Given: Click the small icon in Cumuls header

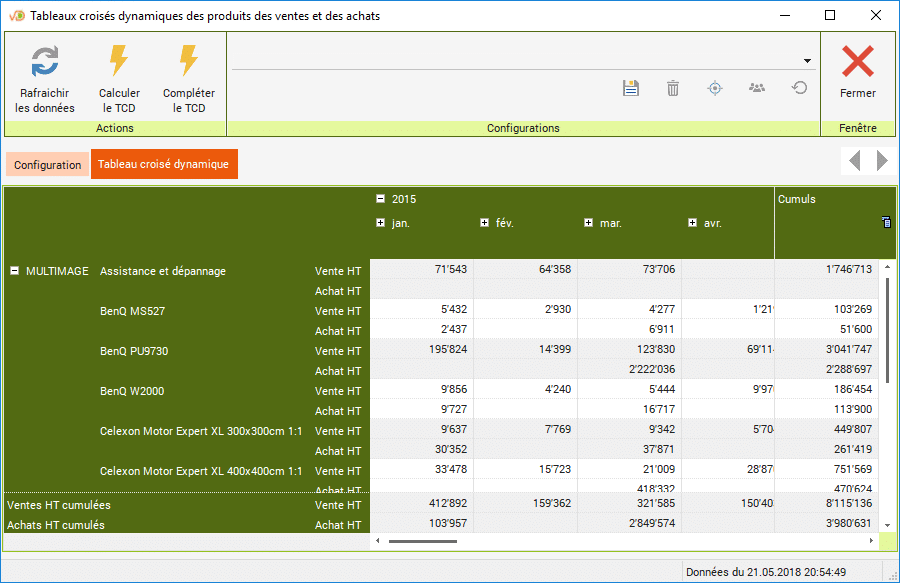Looking at the screenshot, I should pyautogui.click(x=886, y=222).
